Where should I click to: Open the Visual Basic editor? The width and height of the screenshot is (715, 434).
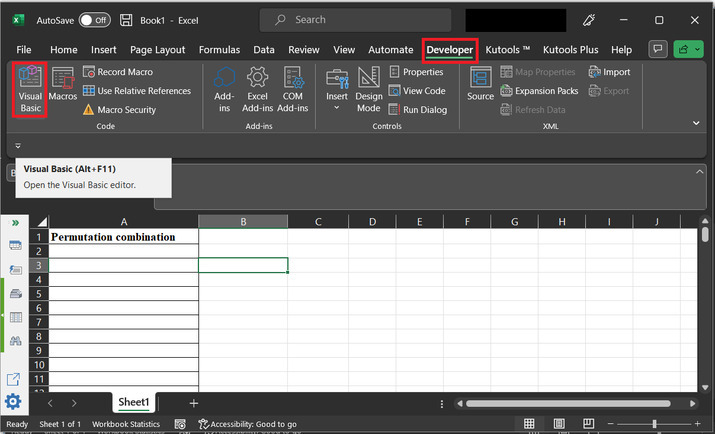[30, 90]
